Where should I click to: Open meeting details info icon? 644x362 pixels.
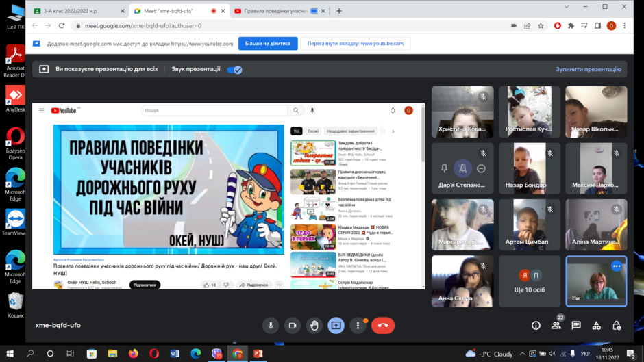coord(536,326)
